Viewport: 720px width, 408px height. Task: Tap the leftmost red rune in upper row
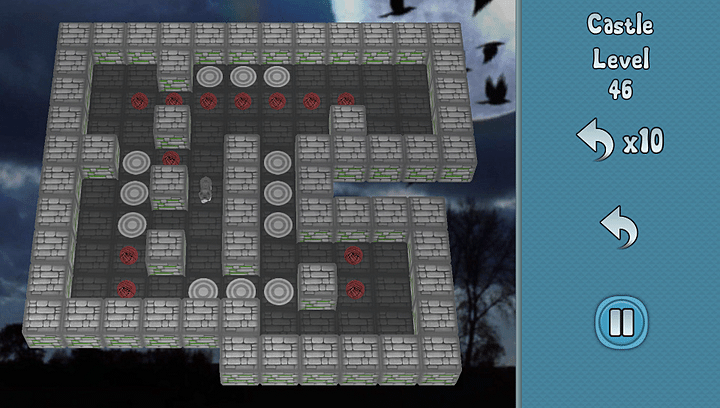tap(140, 100)
